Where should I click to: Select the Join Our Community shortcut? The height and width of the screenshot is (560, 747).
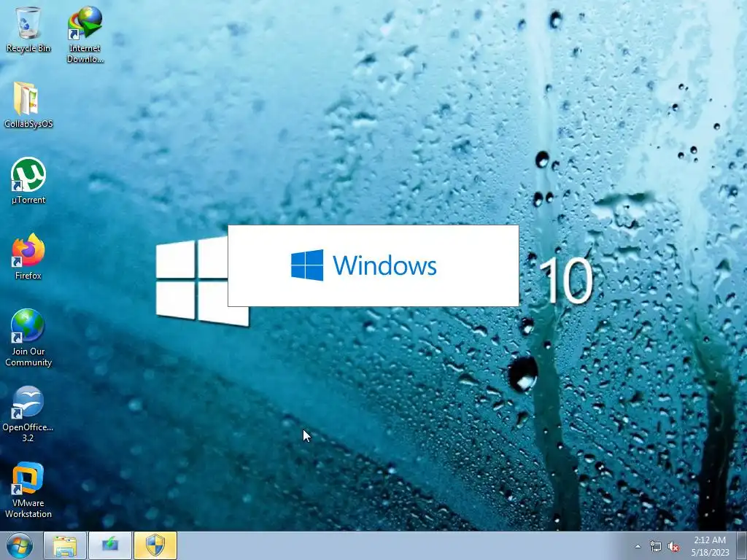click(28, 338)
